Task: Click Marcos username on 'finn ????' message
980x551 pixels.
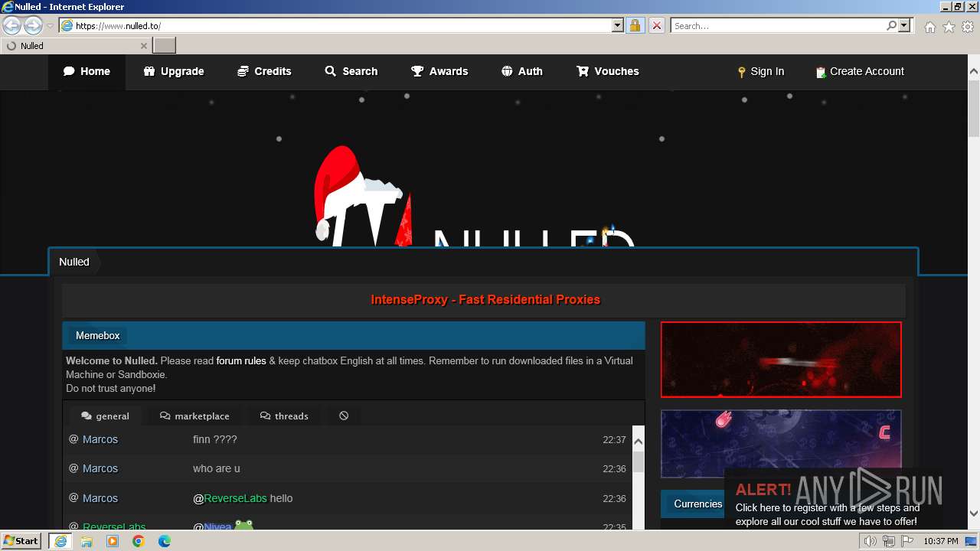Action: 100,439
